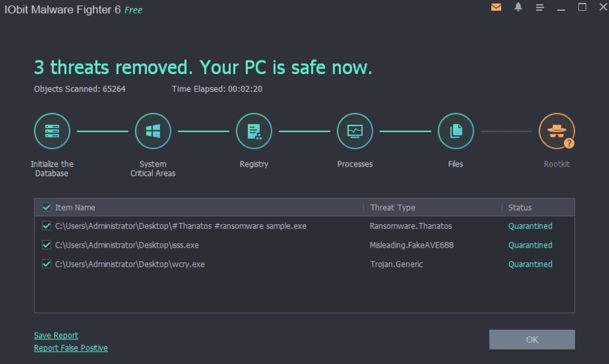Open the Rootkit question mark help badge

click(x=569, y=144)
